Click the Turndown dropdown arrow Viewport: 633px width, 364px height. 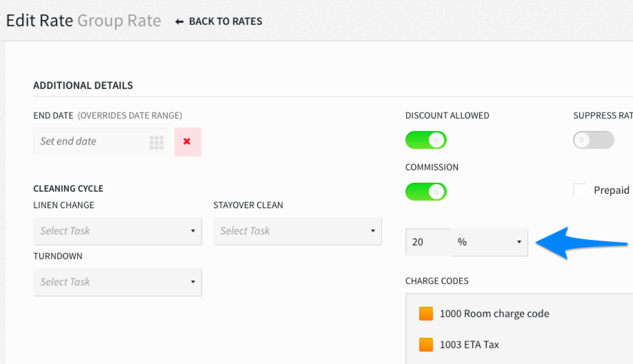[x=193, y=282]
